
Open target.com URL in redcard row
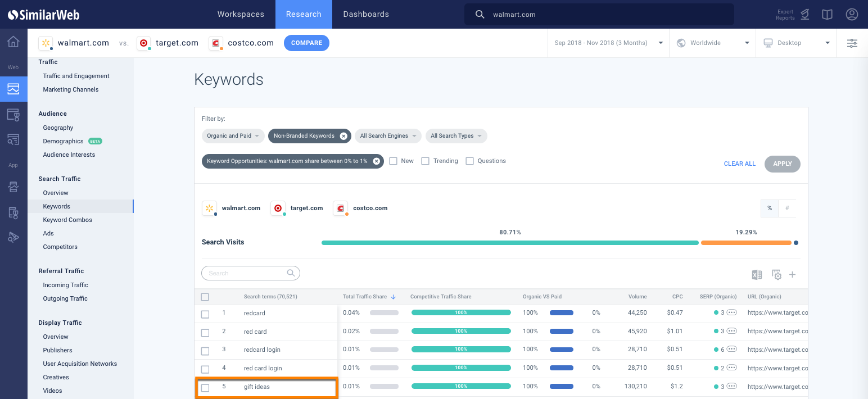(x=777, y=313)
